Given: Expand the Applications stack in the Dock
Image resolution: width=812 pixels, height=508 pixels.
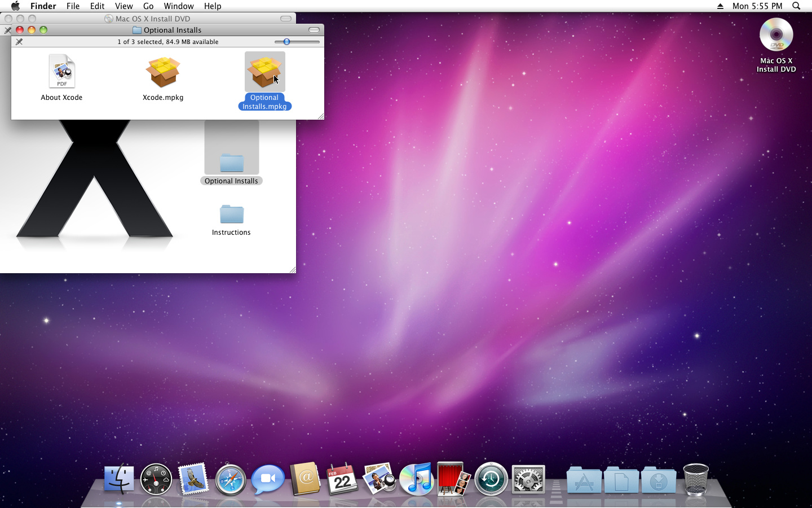Looking at the screenshot, I should pos(584,481).
